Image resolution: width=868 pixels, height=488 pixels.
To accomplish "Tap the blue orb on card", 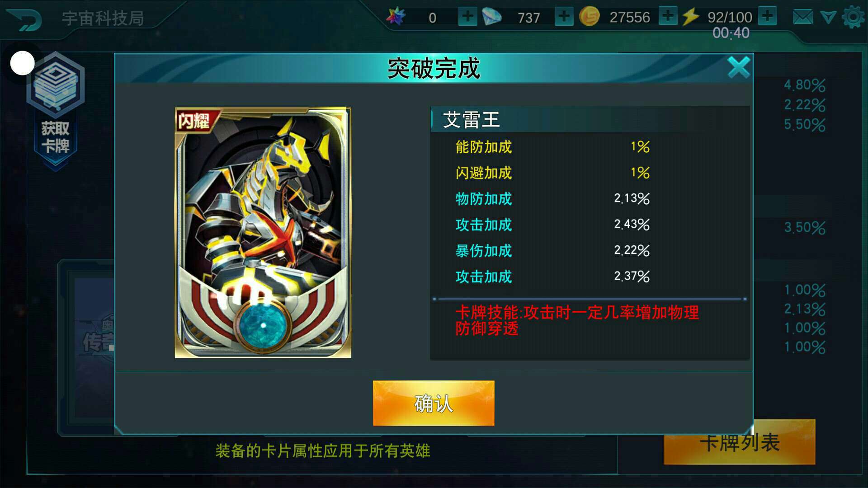I will [263, 324].
